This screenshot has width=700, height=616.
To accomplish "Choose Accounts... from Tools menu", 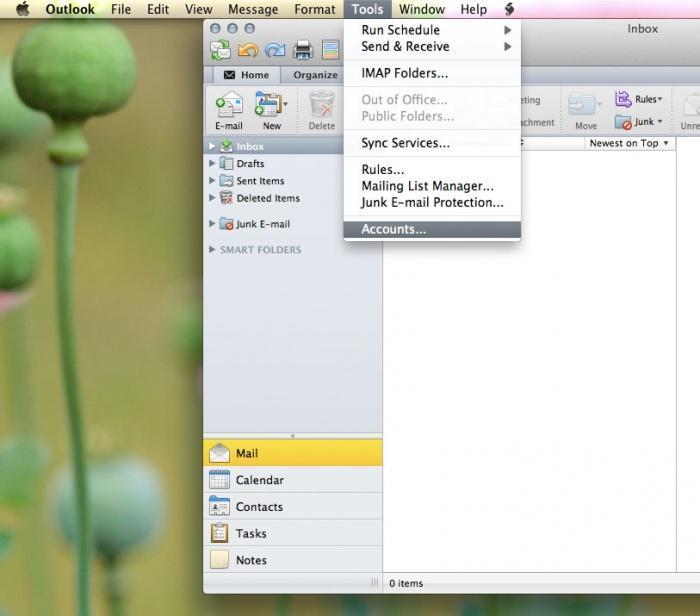I will pos(393,229).
